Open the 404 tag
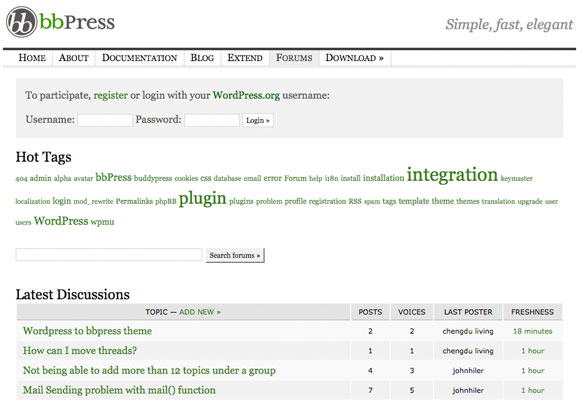This screenshot has height=400, width=580. pos(21,179)
